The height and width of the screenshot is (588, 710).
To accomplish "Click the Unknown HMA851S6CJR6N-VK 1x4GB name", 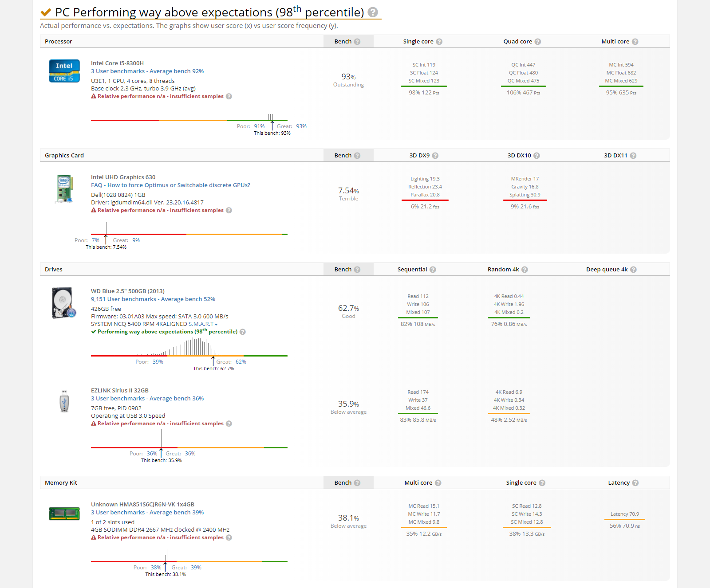I will [x=142, y=505].
